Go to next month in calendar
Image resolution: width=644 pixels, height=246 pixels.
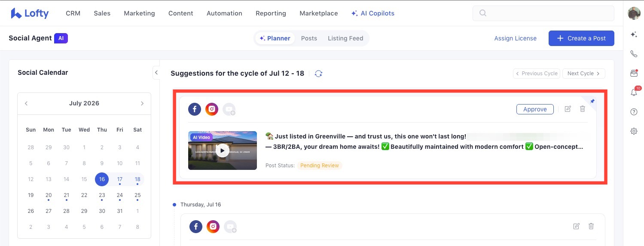point(142,103)
